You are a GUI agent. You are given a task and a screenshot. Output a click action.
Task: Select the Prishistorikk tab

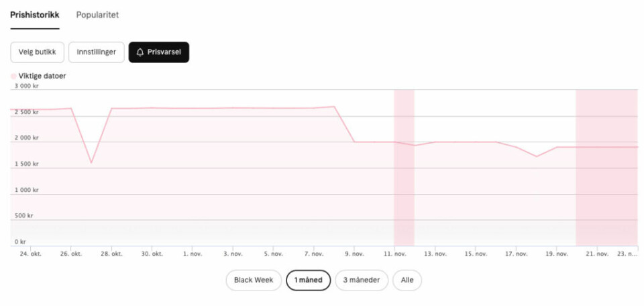tap(35, 15)
